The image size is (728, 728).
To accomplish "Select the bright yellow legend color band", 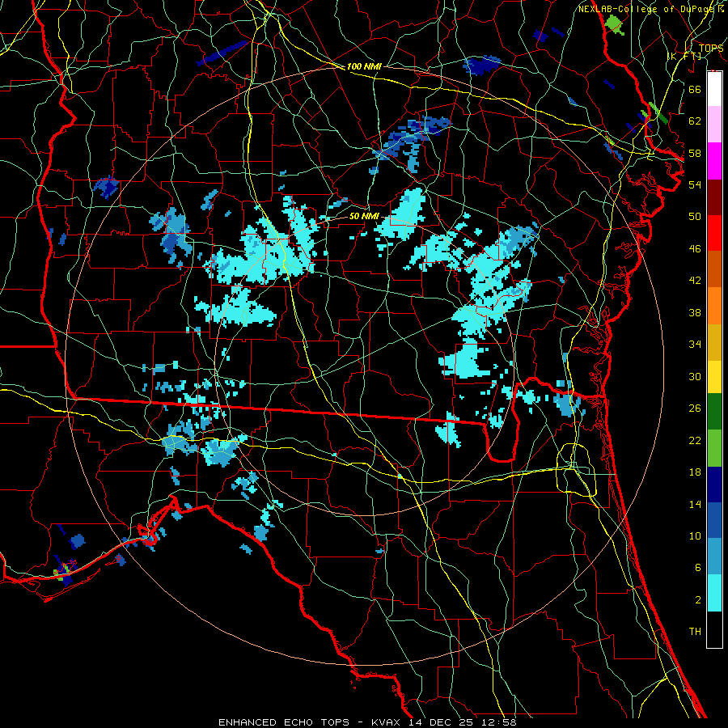I will pos(714,376).
